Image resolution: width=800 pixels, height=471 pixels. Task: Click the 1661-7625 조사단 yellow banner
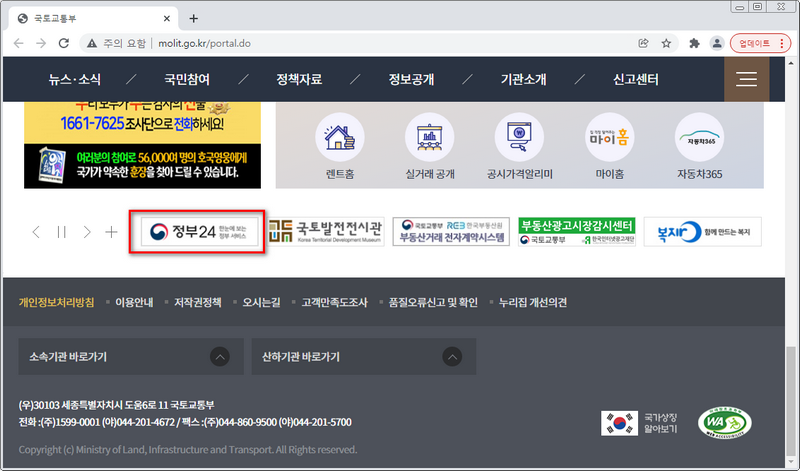pyautogui.click(x=142, y=121)
